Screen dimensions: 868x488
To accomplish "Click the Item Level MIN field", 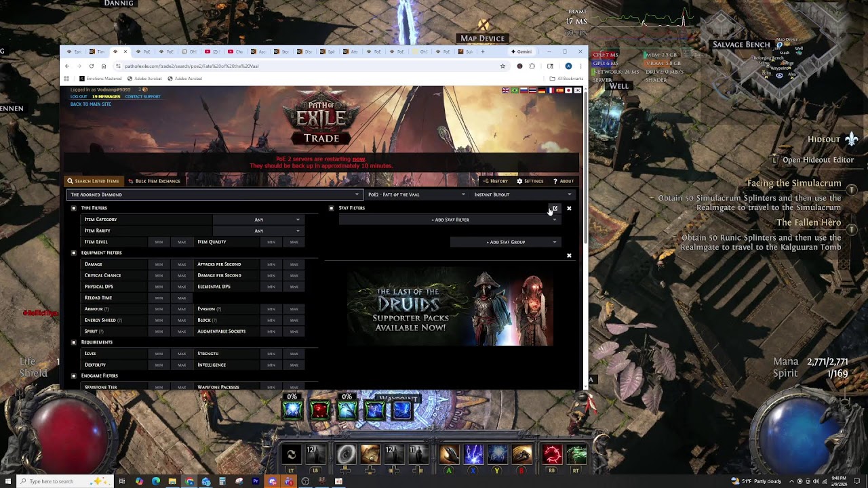I will pos(159,242).
